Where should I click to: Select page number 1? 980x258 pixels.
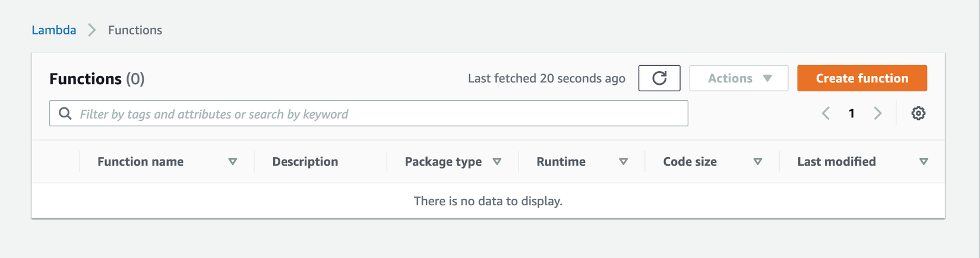coord(852,113)
